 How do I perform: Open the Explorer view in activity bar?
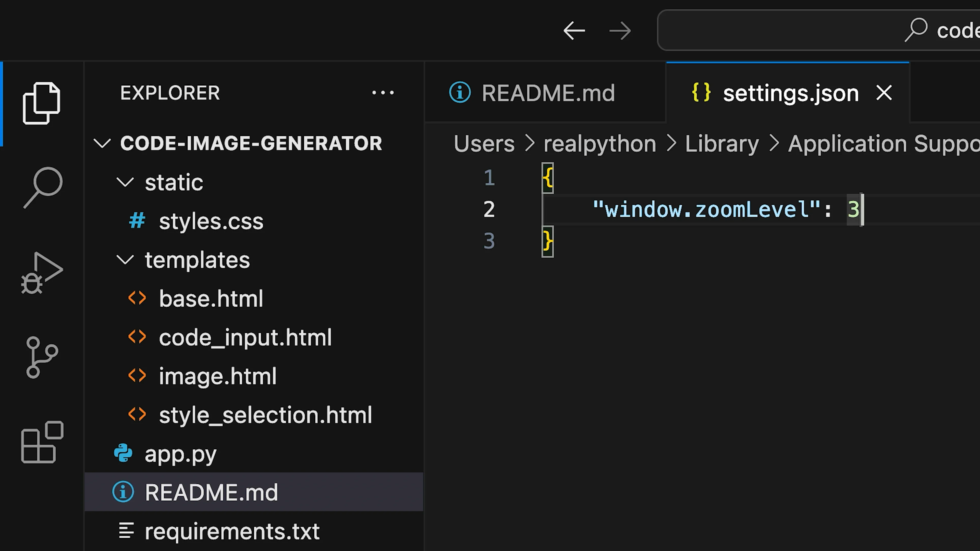[x=41, y=103]
